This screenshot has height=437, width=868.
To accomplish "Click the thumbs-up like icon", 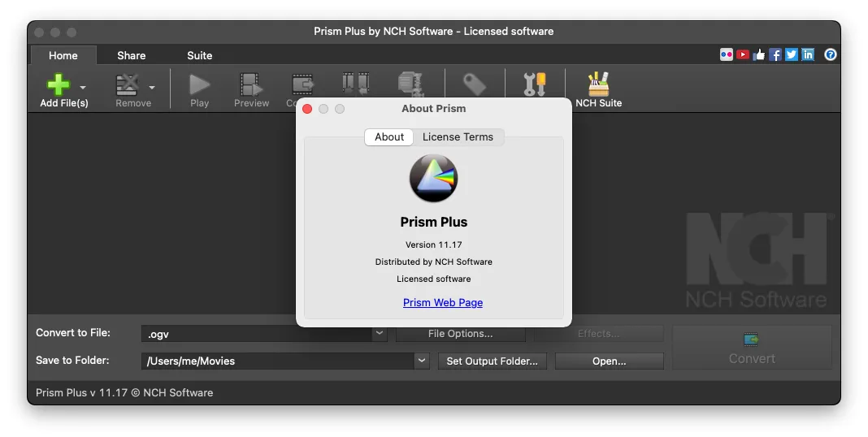I will [x=759, y=54].
